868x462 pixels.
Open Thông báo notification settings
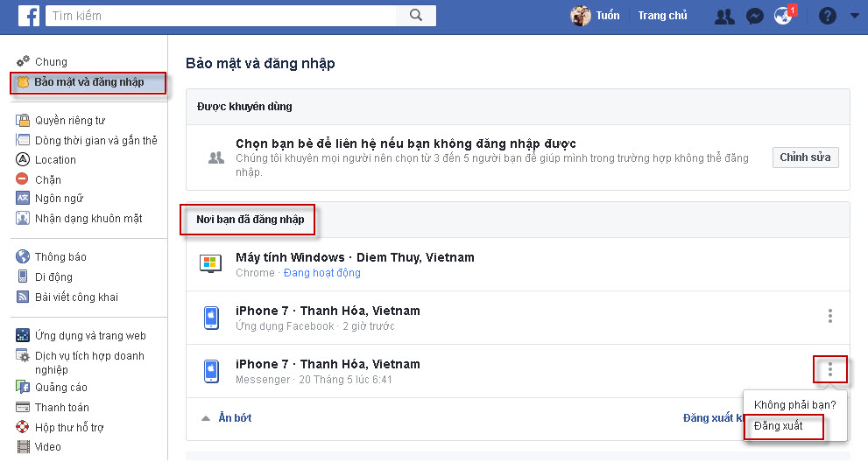[60, 256]
